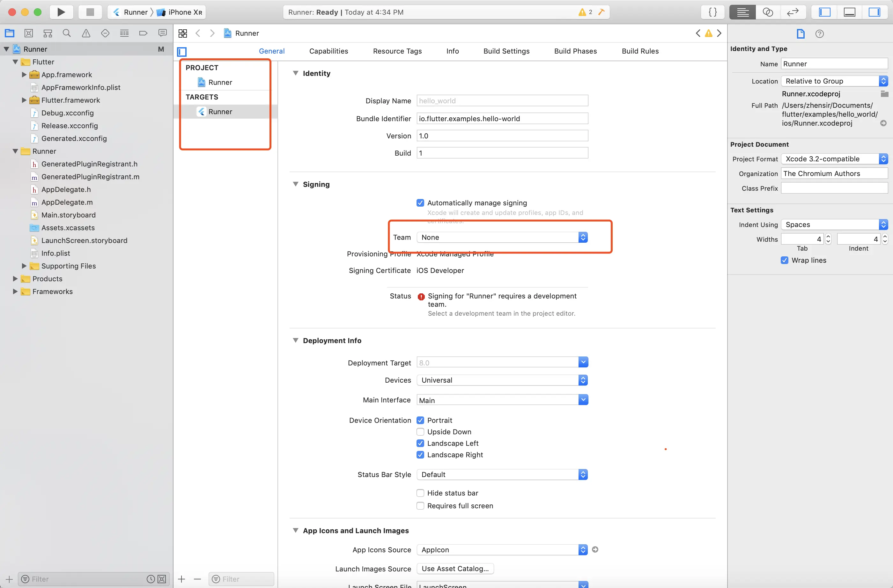Click Use Asset Catalog button
The height and width of the screenshot is (588, 893).
455,569
